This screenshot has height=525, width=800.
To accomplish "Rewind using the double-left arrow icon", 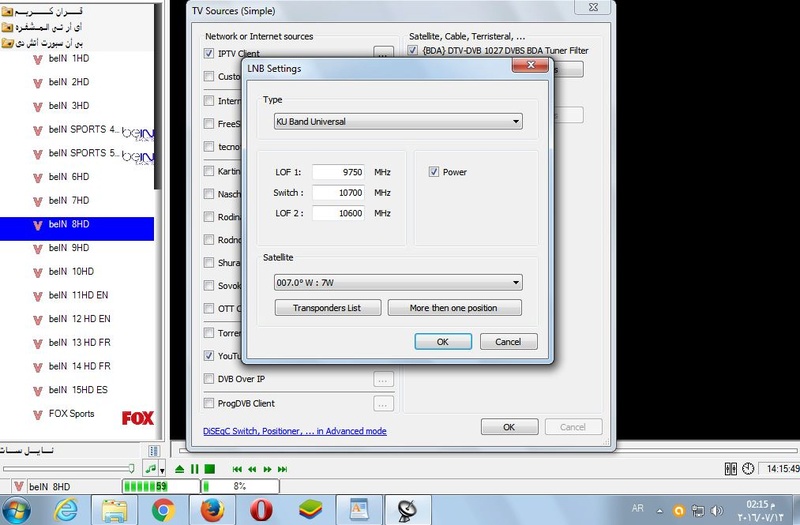I will click(252, 469).
